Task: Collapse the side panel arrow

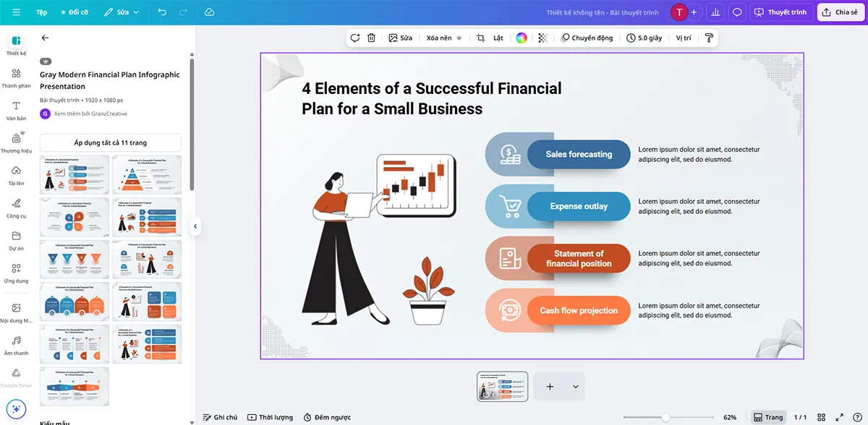Action: click(x=195, y=226)
